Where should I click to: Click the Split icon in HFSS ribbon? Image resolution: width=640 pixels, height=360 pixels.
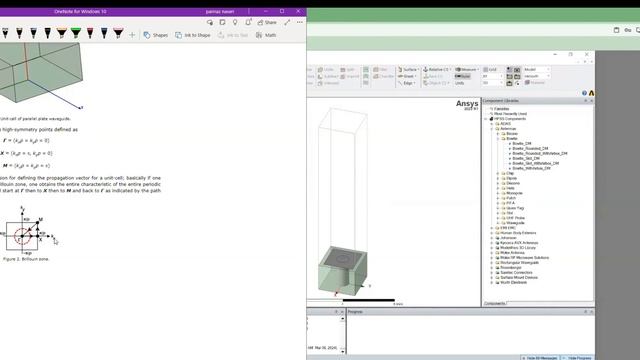click(347, 69)
